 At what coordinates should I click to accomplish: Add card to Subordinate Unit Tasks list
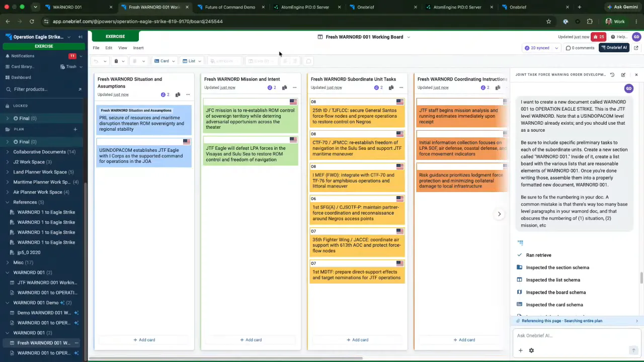pyautogui.click(x=357, y=340)
